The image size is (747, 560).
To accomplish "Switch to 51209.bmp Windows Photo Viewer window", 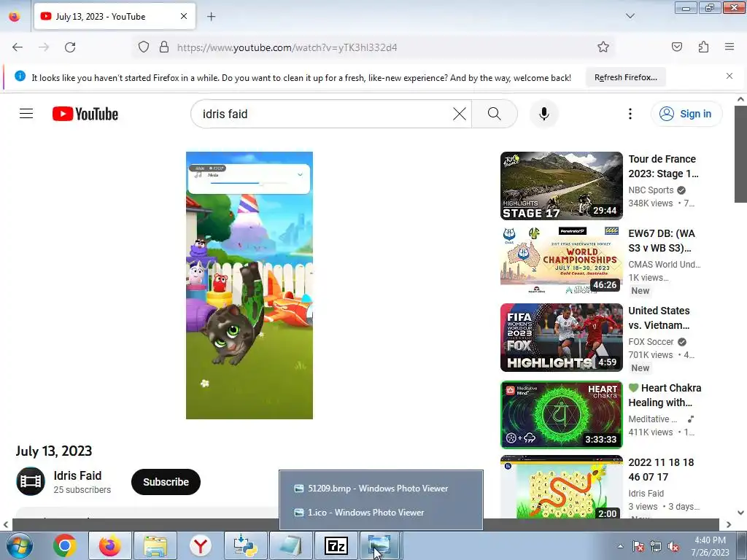I will 381,488.
